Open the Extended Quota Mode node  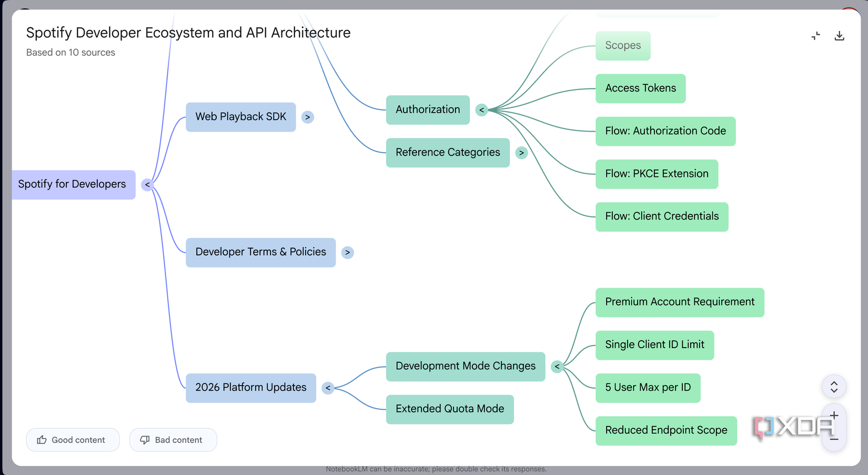pyautogui.click(x=450, y=409)
